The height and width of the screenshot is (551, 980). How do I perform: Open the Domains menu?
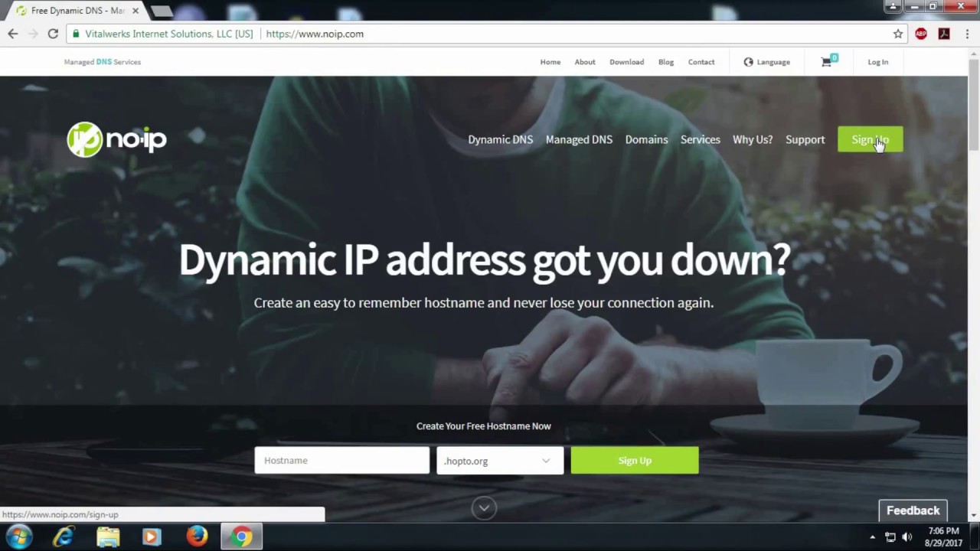click(x=646, y=139)
